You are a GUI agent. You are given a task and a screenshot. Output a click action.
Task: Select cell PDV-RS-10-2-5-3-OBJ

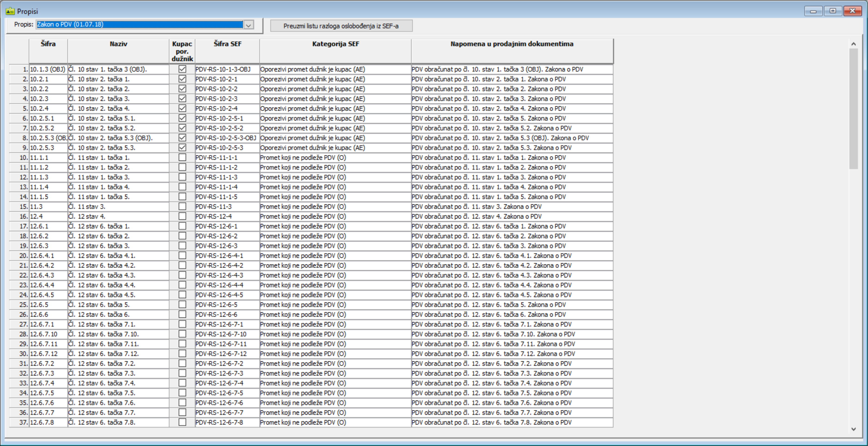(x=227, y=138)
